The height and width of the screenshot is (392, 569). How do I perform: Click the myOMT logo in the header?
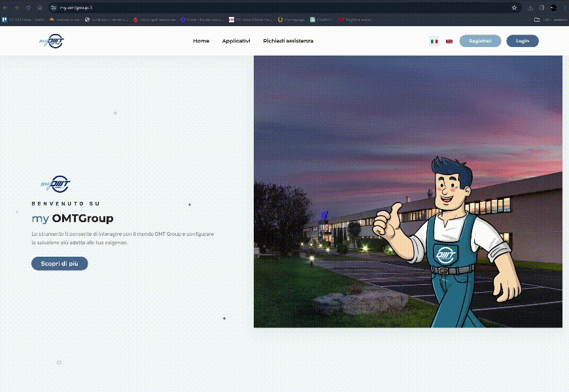[52, 41]
